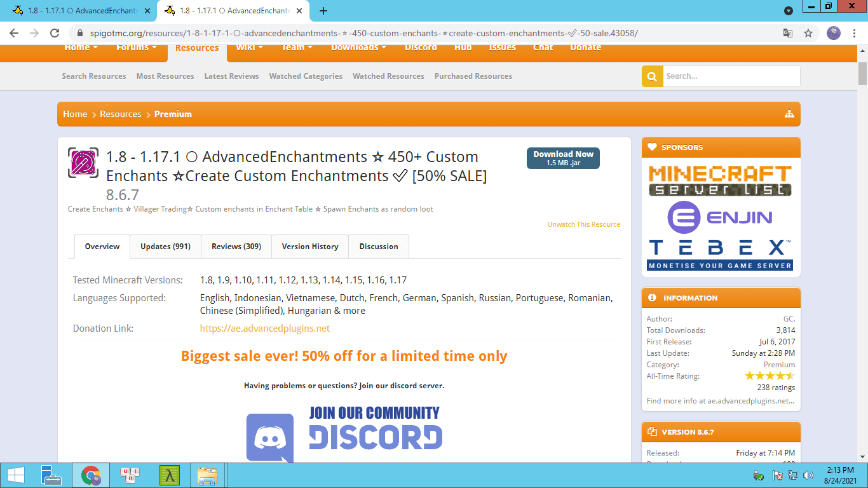
Task: Select the Overview tab
Action: pos(102,247)
